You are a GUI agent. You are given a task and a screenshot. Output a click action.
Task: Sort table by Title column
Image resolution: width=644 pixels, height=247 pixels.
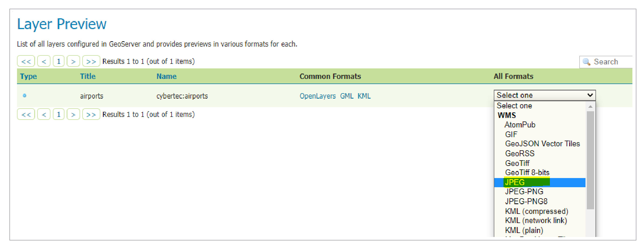coord(88,76)
